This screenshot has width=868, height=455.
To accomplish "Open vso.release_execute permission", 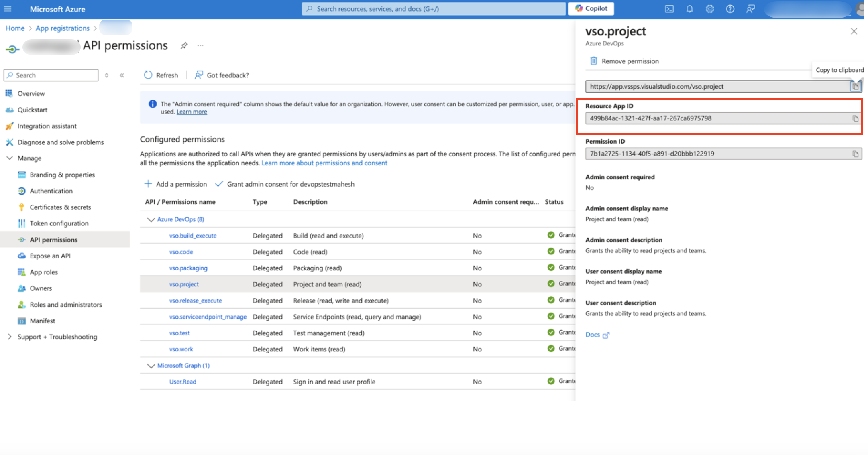I will (196, 301).
